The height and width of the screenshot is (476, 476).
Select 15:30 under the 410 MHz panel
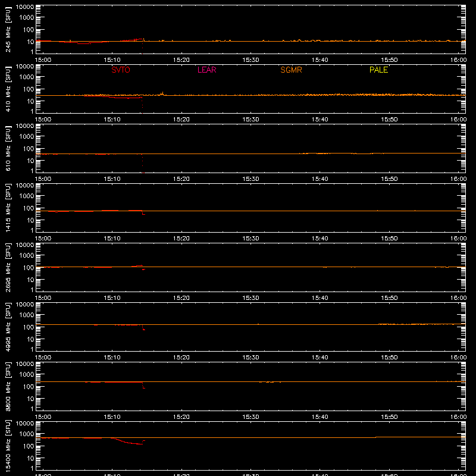(x=250, y=120)
